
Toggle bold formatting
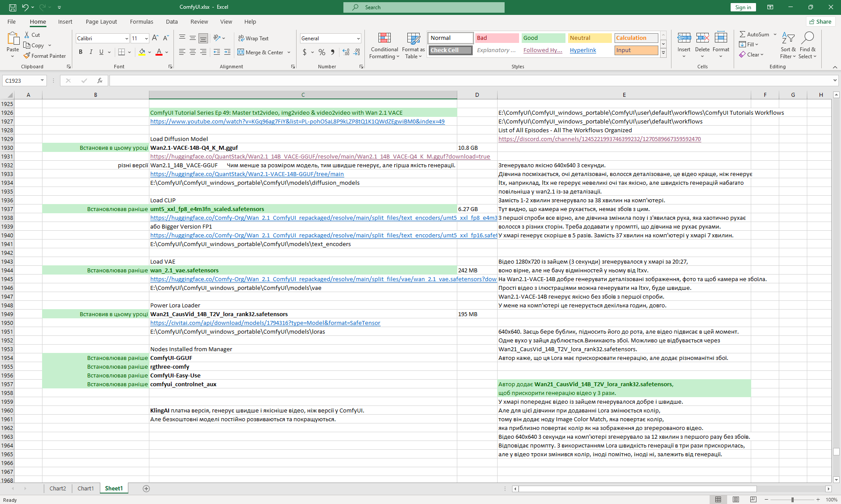(81, 52)
